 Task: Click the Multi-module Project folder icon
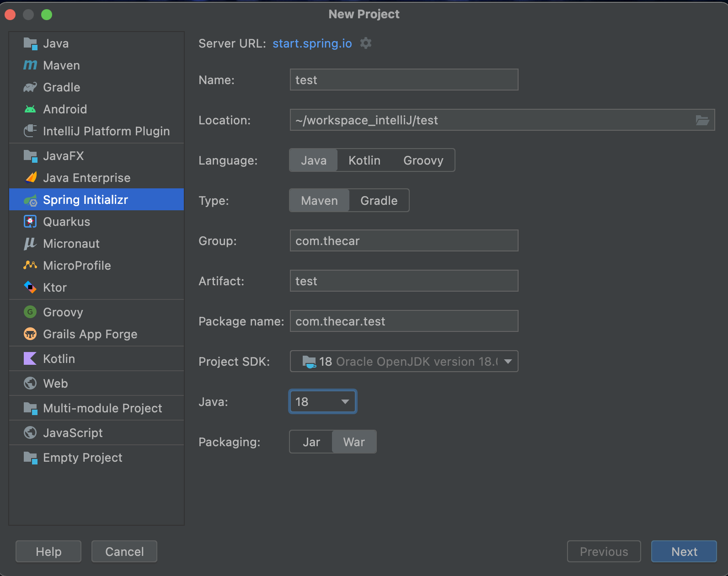[x=30, y=408]
